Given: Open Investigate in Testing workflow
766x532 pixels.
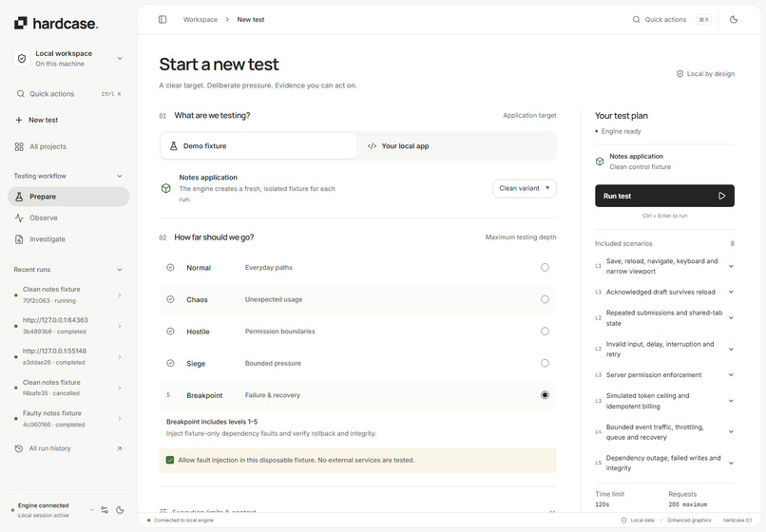Looking at the screenshot, I should tap(68, 238).
